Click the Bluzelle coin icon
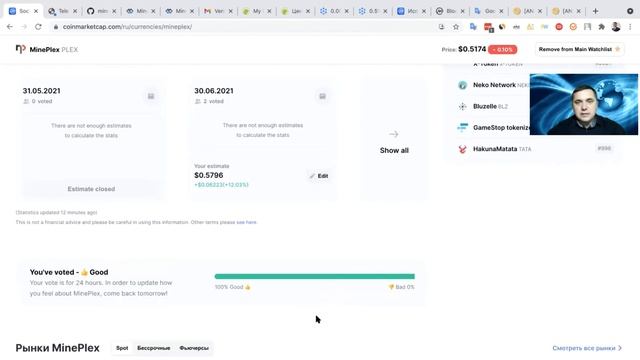 pos(462,107)
